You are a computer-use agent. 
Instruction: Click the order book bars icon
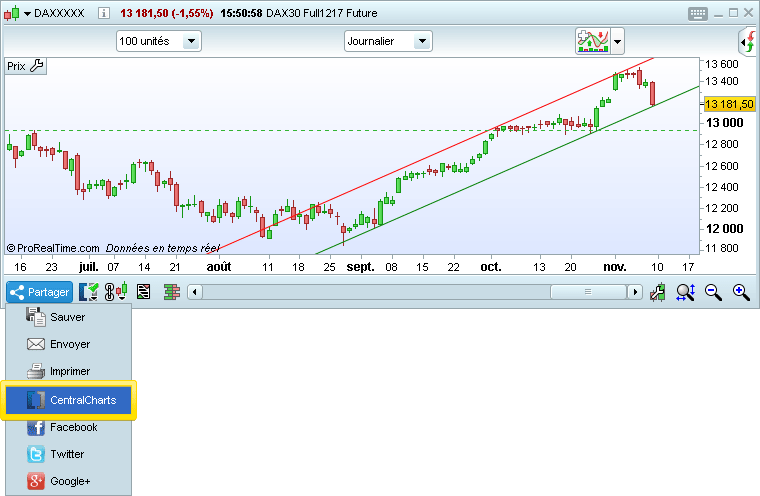pyautogui.click(x=171, y=292)
